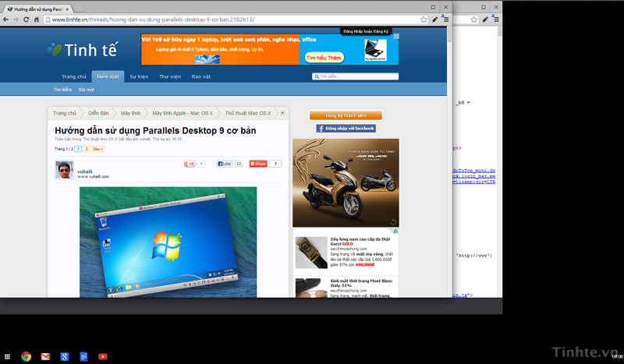Bookmark this page with star icon
Viewport: 624px width, 364px height.
coord(424,19)
